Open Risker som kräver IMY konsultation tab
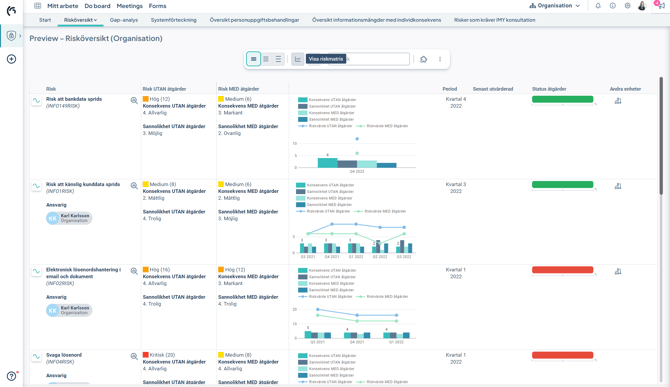Screen dimensions: 670x387 click(x=494, y=20)
